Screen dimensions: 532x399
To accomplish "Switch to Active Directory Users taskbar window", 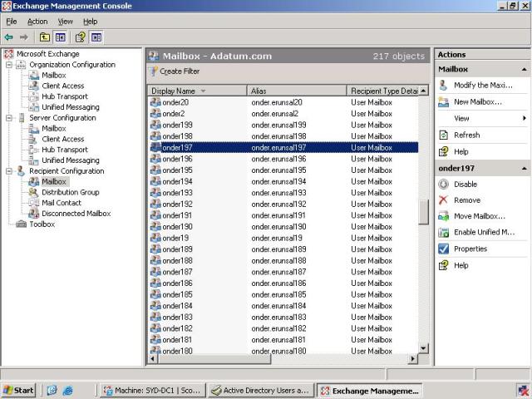I will (261, 391).
